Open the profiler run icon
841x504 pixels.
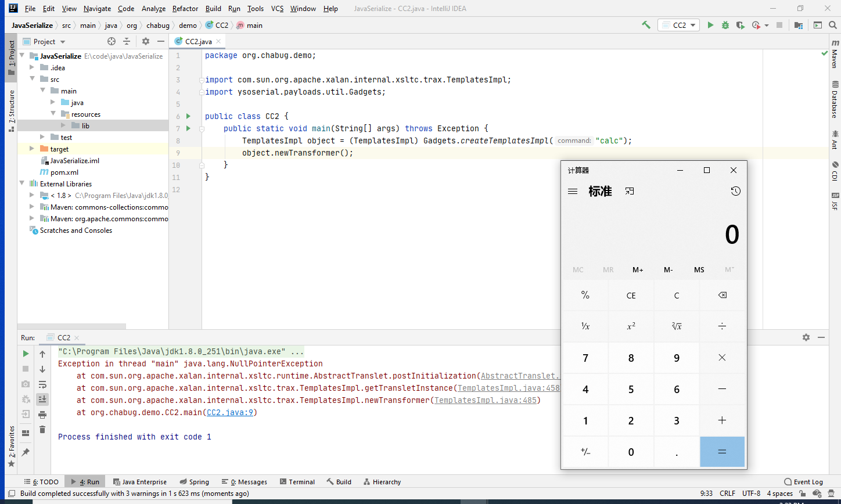(x=756, y=25)
